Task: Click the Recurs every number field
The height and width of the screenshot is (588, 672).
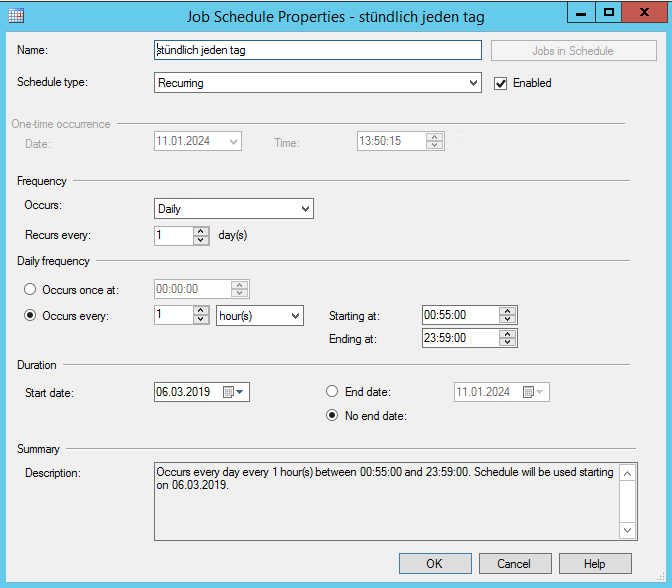Action: pos(174,235)
